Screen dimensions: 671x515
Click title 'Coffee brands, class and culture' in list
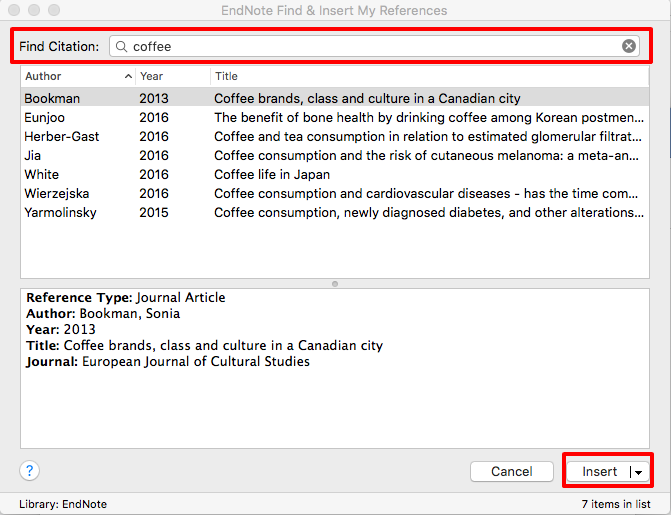pos(367,99)
